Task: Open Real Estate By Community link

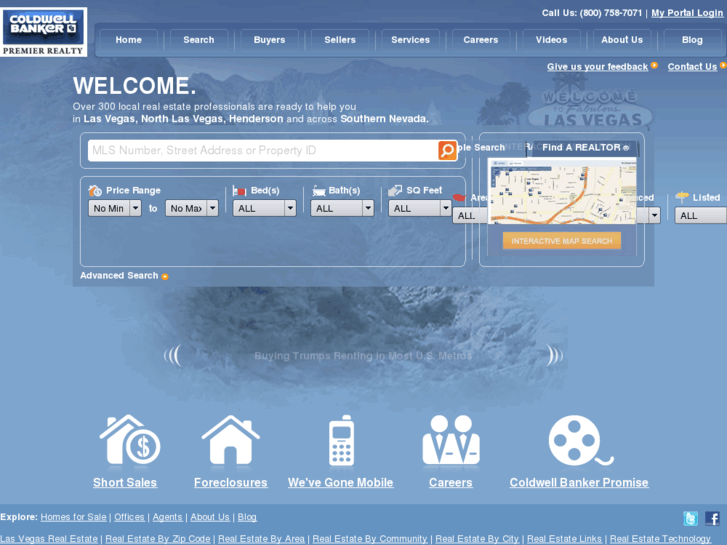Action: point(370,539)
